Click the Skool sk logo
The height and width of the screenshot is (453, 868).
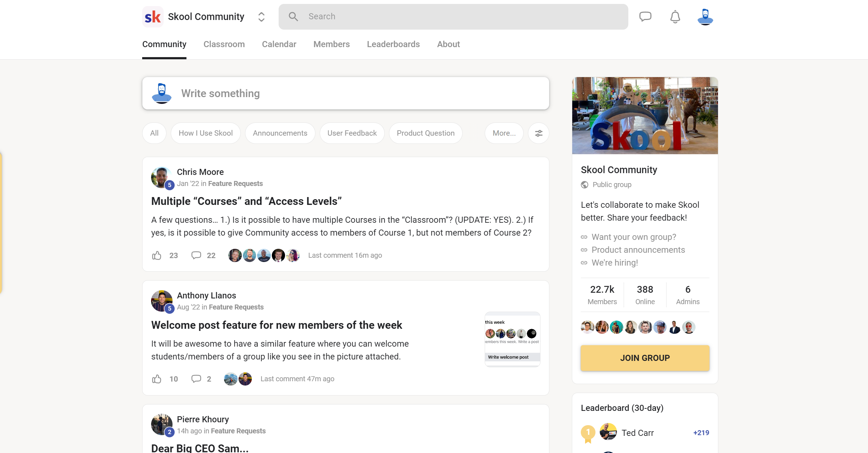[x=153, y=17]
